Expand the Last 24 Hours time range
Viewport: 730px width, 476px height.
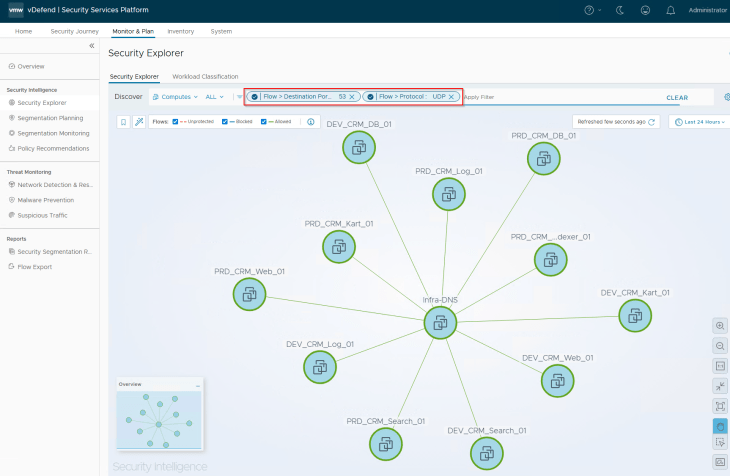(698, 122)
